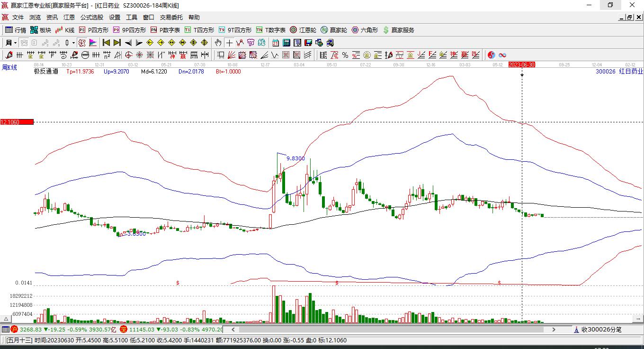This screenshot has width=644, height=349.
Task: Launch the 江恩轮 Gann wheel
Action: [x=303, y=30]
